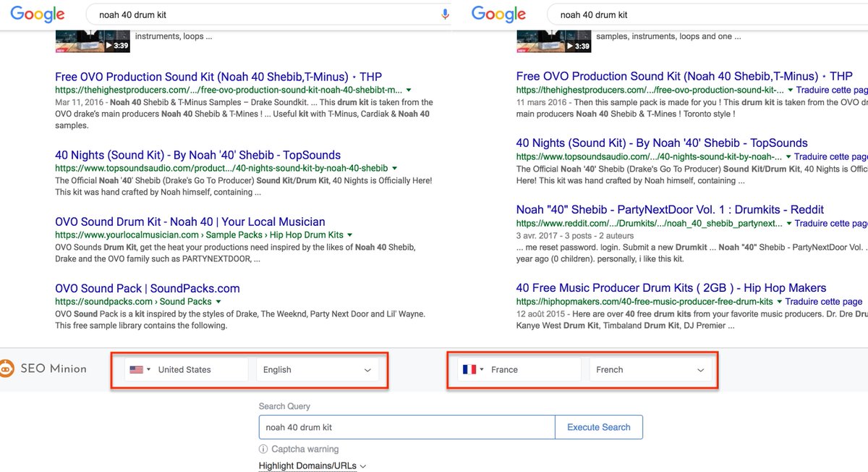Screen dimensions: 868x472
Task: Click the microphone voice search icon
Action: pos(446,14)
